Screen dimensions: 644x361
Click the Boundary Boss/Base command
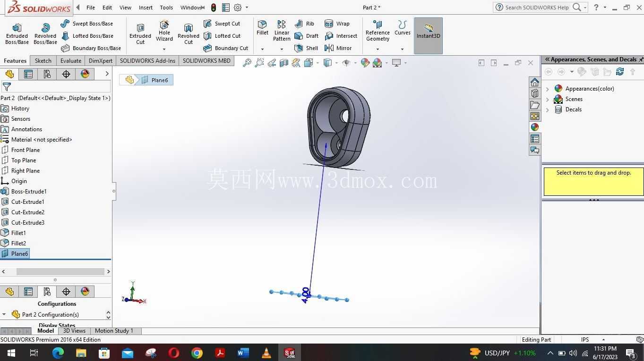click(91, 48)
